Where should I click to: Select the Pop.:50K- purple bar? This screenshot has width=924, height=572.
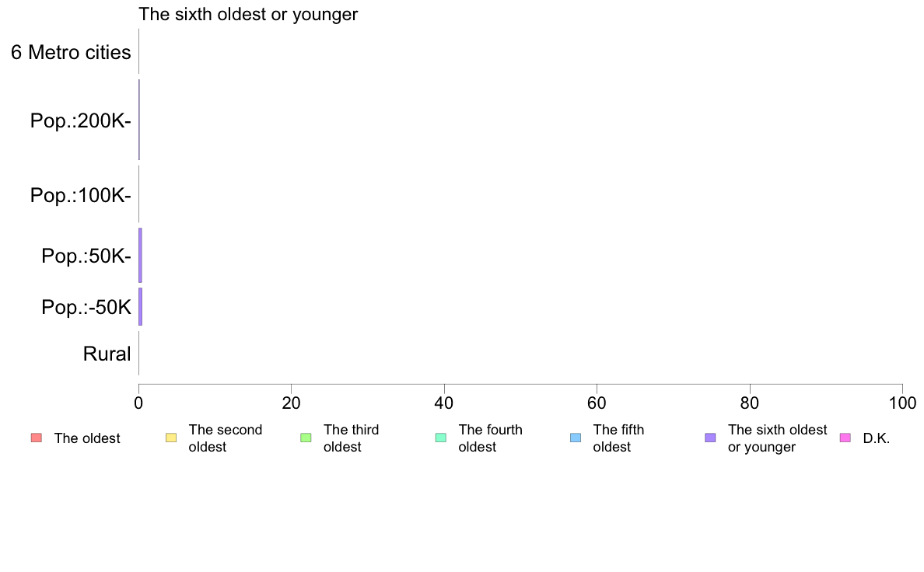[140, 255]
